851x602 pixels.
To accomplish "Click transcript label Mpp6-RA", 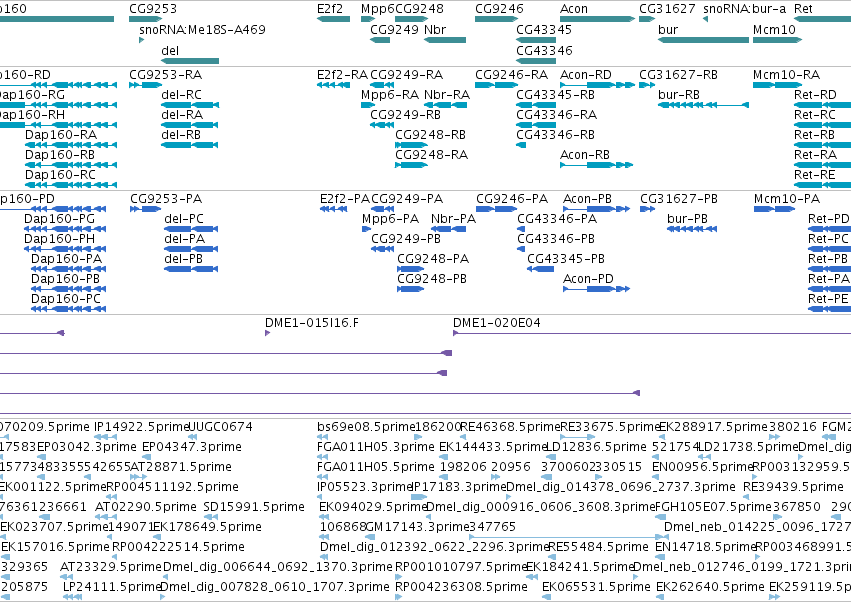I will coord(390,94).
